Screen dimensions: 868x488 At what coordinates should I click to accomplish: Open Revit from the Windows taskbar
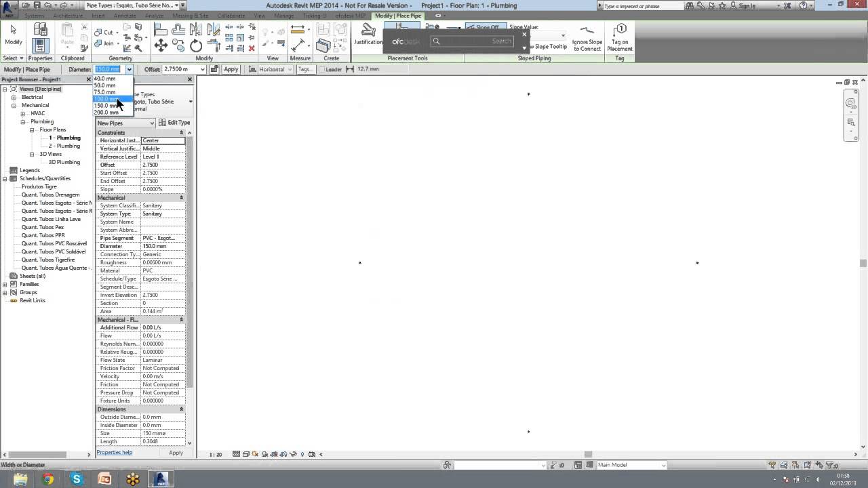[161, 479]
